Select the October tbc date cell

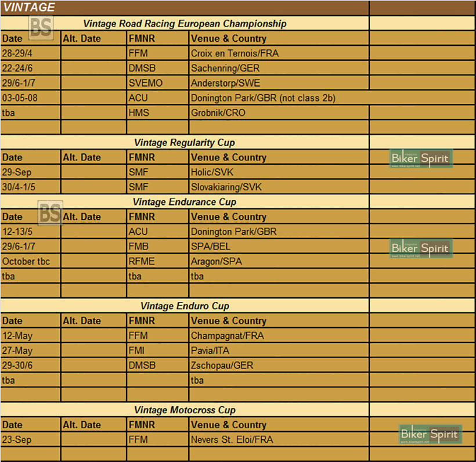pos(26,261)
